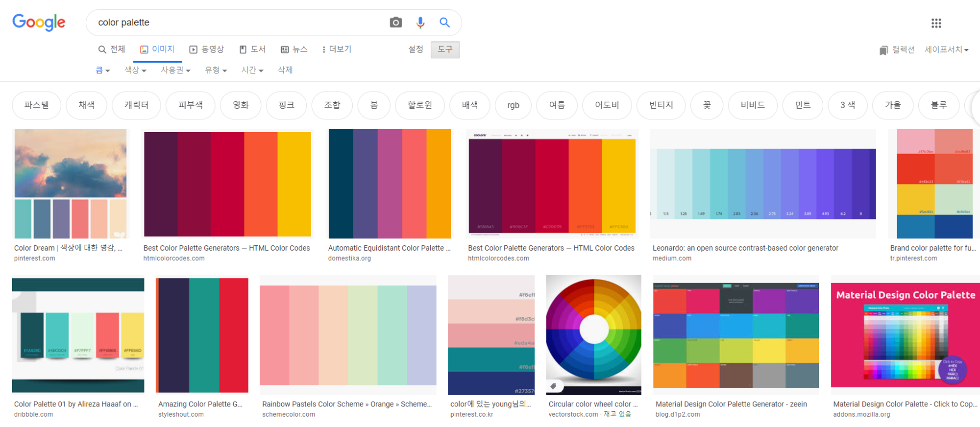Open Color Palette 01 by Alireza image

[78, 335]
